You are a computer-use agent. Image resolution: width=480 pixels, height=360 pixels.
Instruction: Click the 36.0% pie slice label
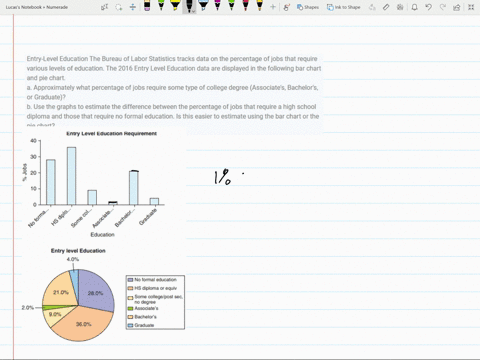point(83,324)
